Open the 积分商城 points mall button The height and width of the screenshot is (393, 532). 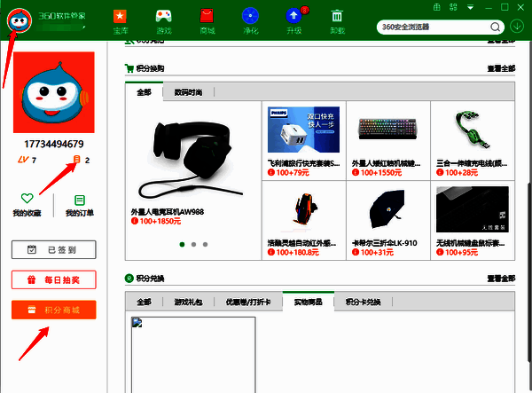[54, 310]
